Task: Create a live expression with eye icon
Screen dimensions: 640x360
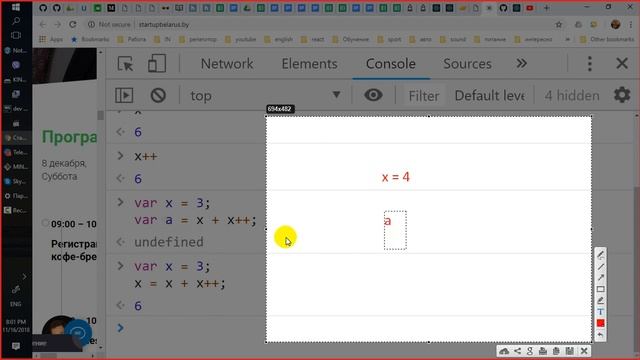Action: pyautogui.click(x=373, y=95)
